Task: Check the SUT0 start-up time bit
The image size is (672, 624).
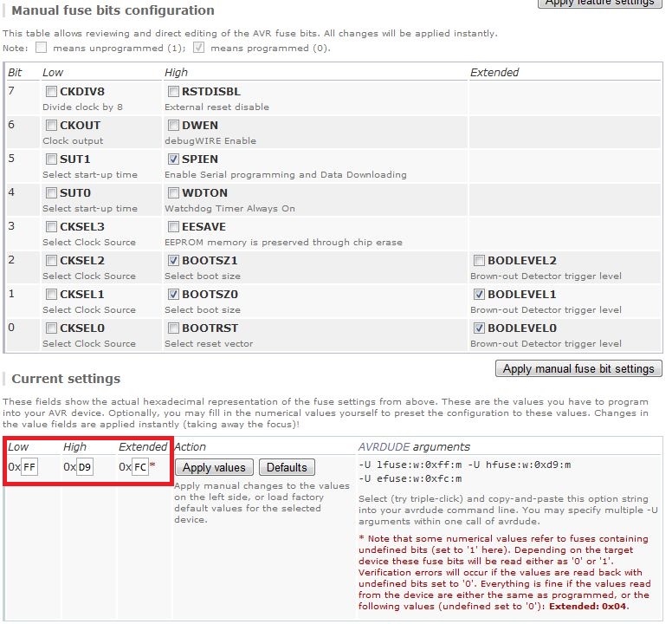Action: click(51, 193)
